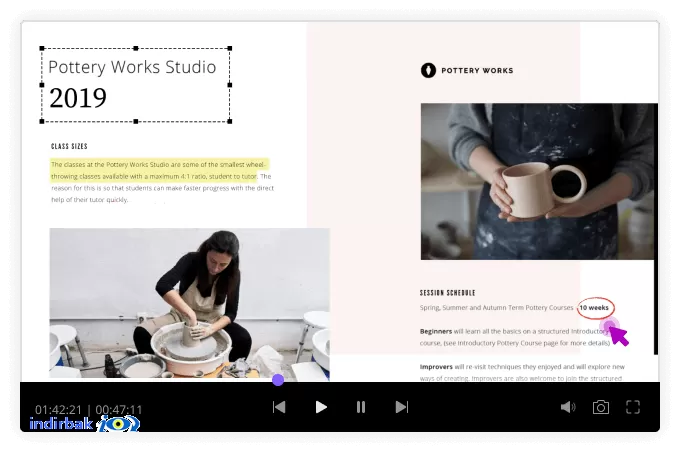
Task: Pause the recording playback
Action: point(361,407)
